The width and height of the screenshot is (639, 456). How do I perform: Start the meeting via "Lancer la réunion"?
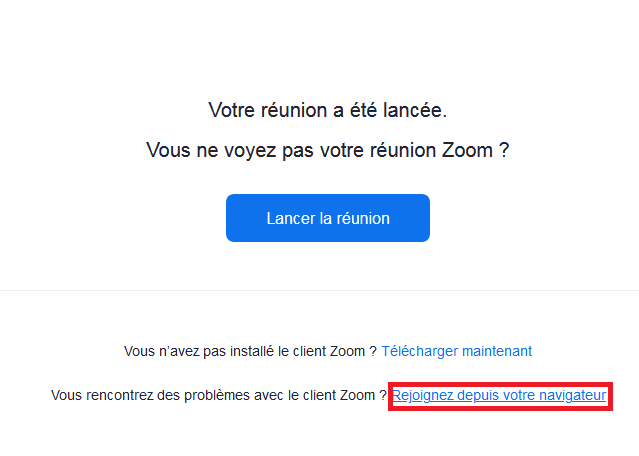(x=327, y=218)
